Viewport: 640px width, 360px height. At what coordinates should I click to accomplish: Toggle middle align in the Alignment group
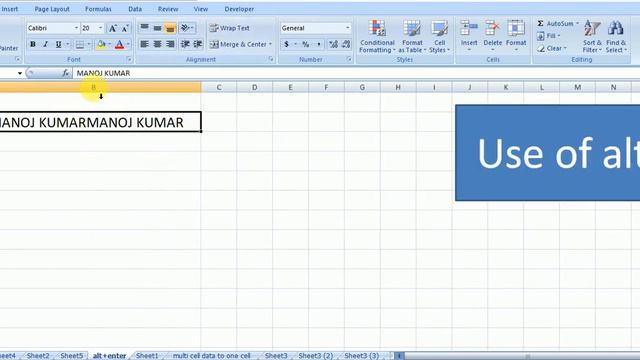[x=157, y=28]
